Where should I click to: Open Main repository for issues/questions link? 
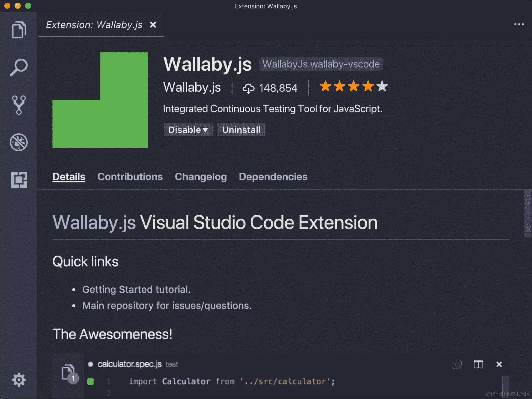[166, 305]
